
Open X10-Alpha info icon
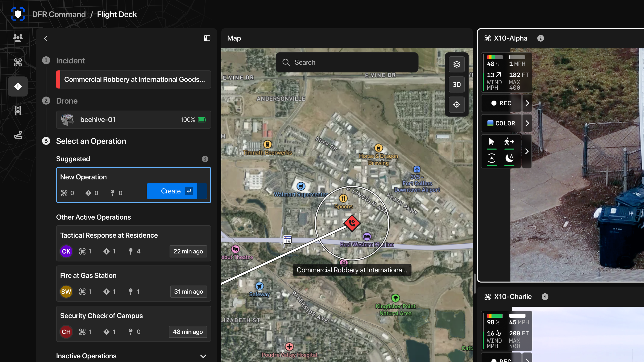coord(541,38)
